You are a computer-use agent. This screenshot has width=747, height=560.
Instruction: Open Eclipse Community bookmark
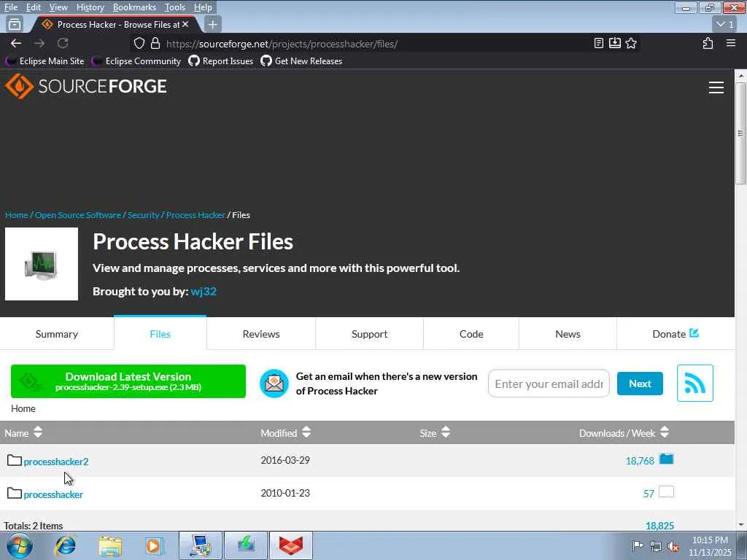136,61
